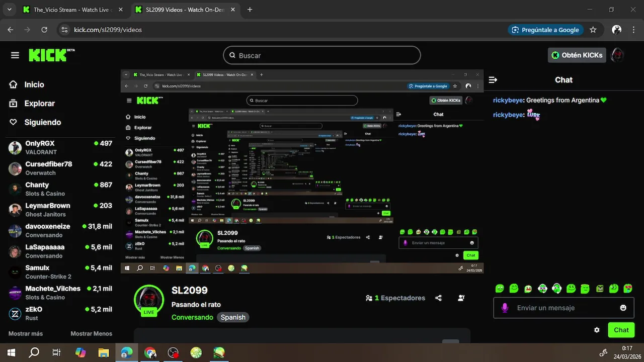644x362 pixels.
Task: Select the grinning green emote second in row
Action: (514, 289)
